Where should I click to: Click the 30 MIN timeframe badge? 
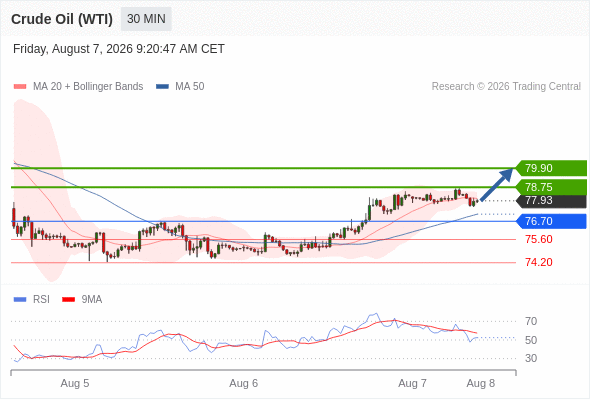point(146,19)
